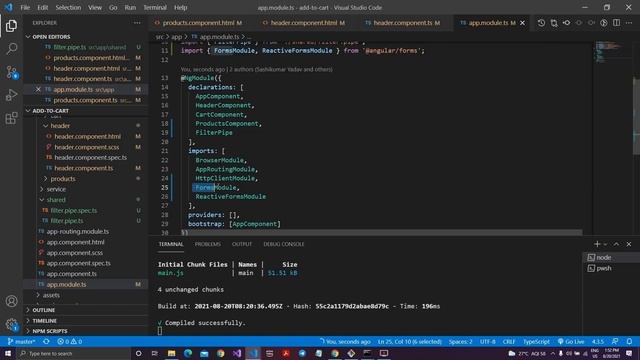Screen dimensions: 640x360
Task: Open the Extensions view
Action: pyautogui.click(x=11, y=118)
